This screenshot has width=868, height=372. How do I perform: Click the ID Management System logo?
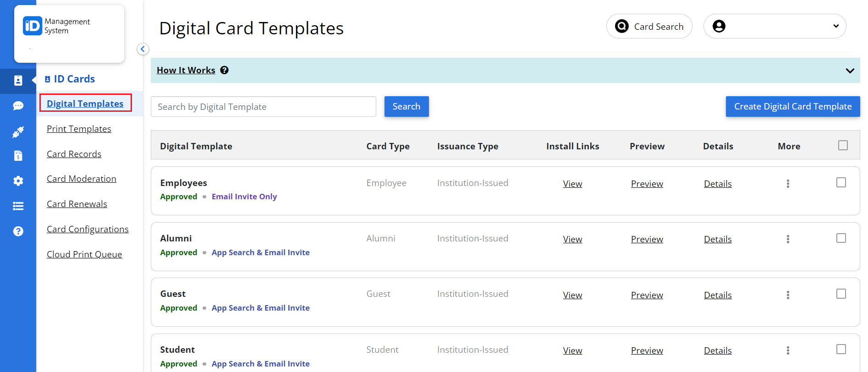tap(57, 26)
